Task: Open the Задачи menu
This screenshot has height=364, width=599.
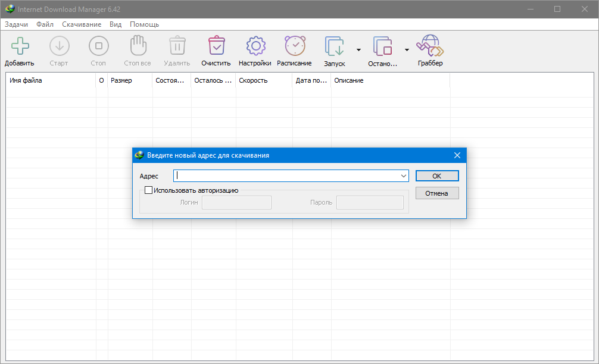Action: pyautogui.click(x=16, y=24)
